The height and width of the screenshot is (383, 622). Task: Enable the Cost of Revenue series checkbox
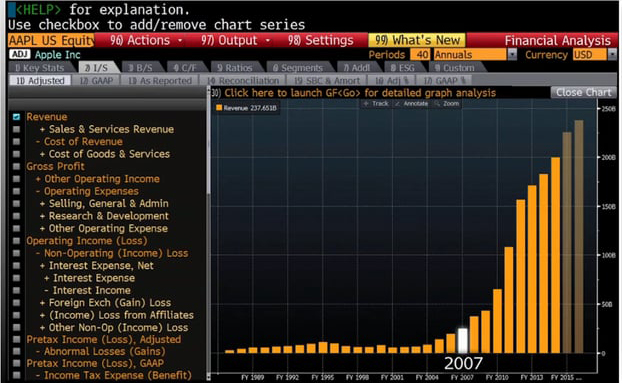(x=16, y=142)
